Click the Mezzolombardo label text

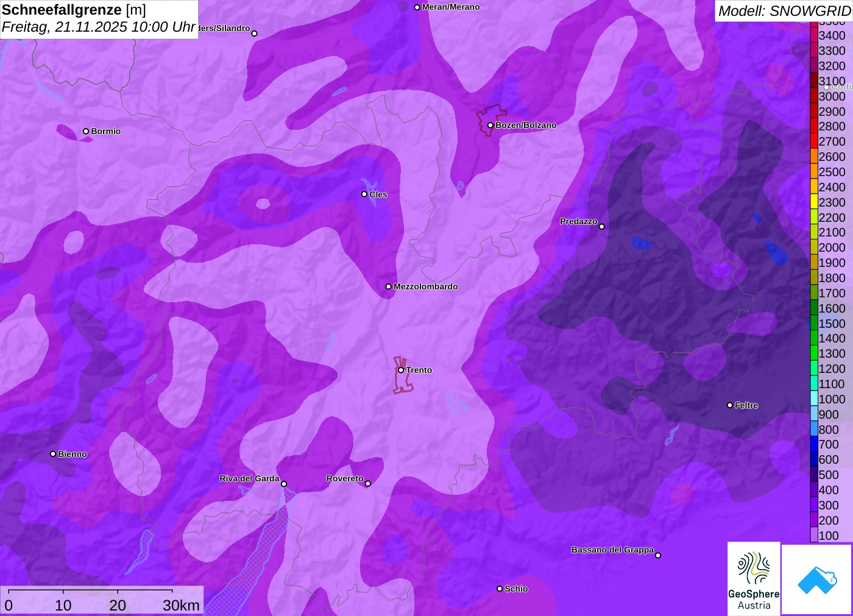coord(426,286)
